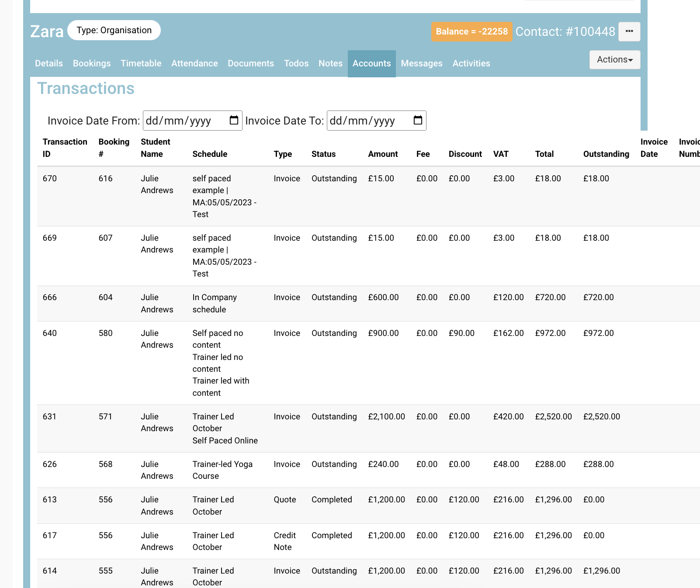Open the Activities tab
Screen dimensions: 700x588
tap(471, 63)
